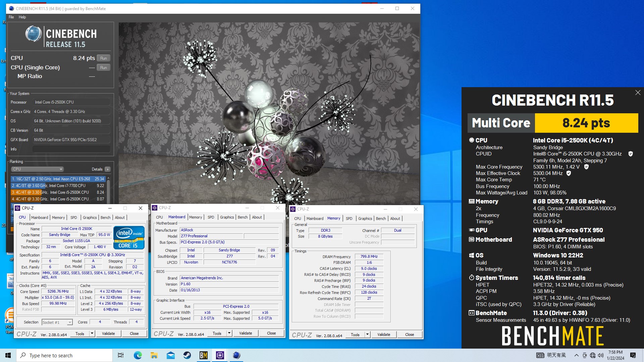
Task: Click the first CPU-Z window title icon
Action: (18, 208)
